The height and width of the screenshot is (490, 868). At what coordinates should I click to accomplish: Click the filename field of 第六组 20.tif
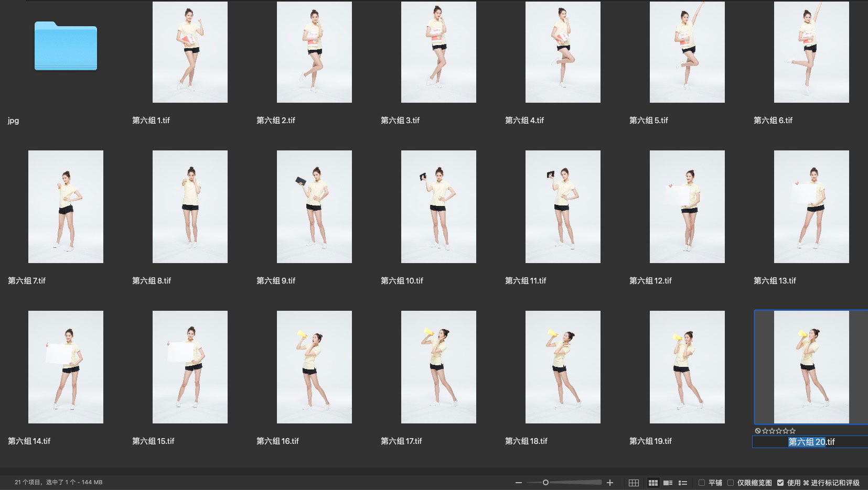pyautogui.click(x=811, y=442)
